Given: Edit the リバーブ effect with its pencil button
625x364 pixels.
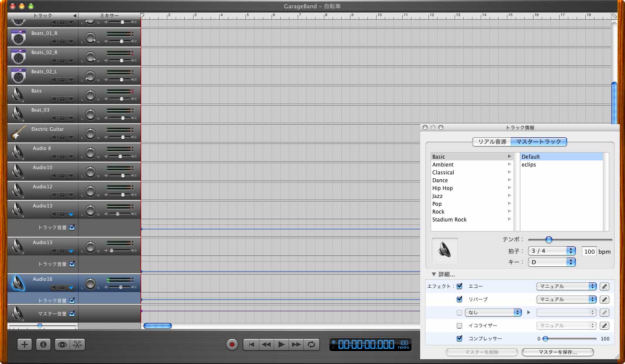Looking at the screenshot, I should click(604, 299).
